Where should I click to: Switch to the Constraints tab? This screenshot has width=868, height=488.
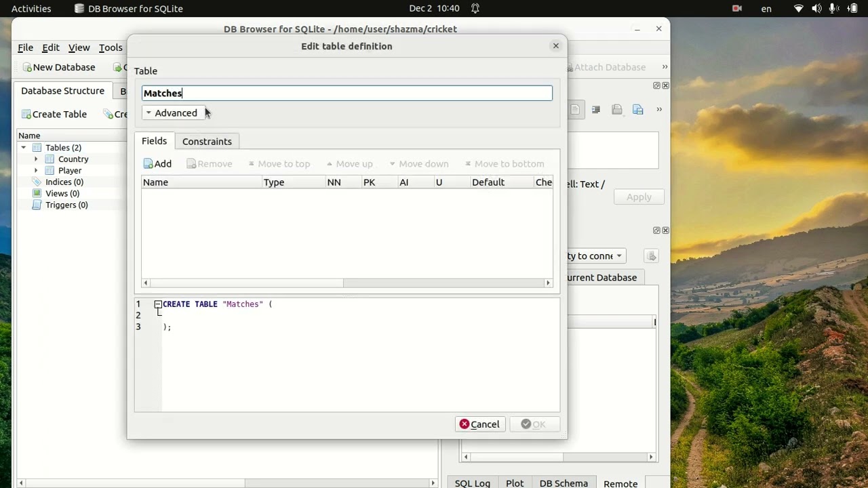click(x=207, y=142)
